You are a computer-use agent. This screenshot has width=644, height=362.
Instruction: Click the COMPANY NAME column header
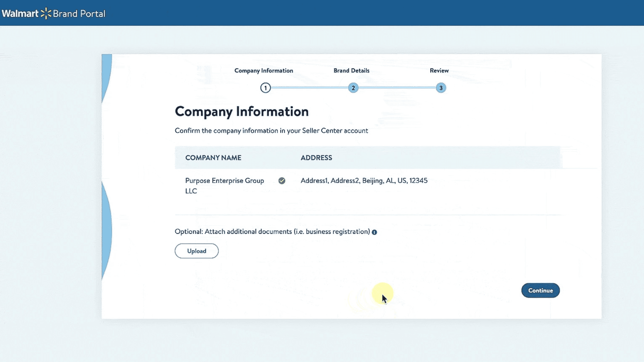[213, 158]
